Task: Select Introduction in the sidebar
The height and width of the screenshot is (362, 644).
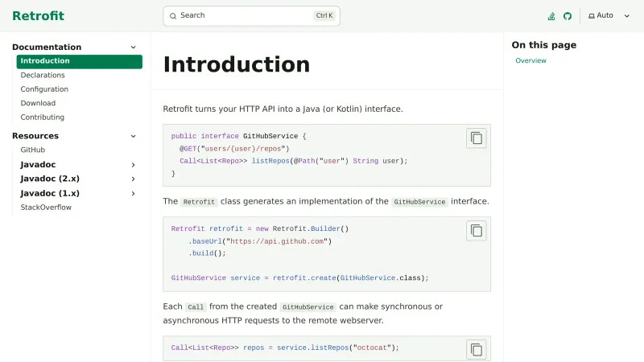Action: (x=45, y=61)
